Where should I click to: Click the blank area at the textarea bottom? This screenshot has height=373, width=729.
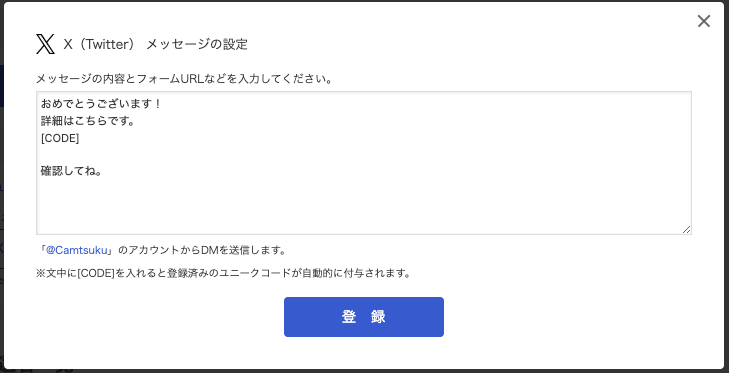pos(364,209)
